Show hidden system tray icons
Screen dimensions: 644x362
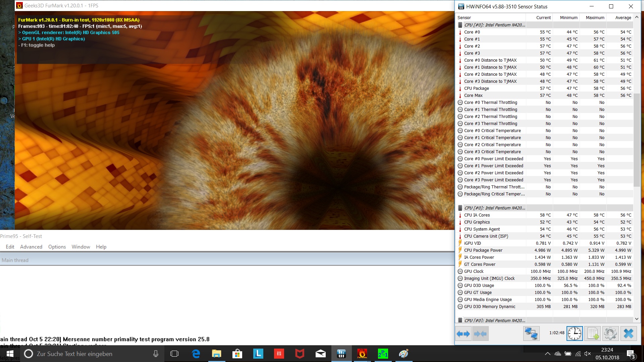point(547,354)
